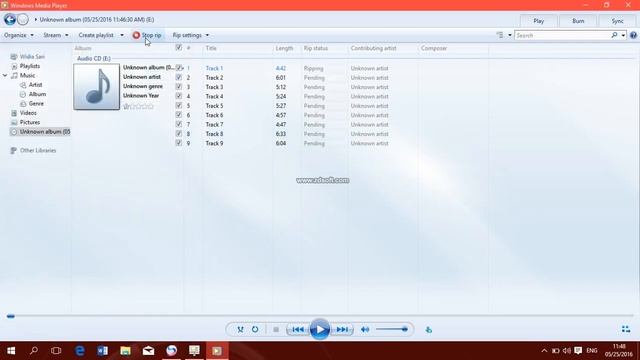Open taskbar search
640x360 pixels.
pyautogui.click(x=34, y=351)
